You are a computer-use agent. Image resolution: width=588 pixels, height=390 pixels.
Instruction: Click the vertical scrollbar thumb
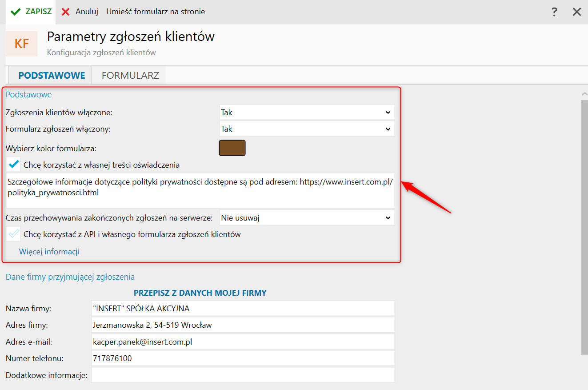point(584,228)
